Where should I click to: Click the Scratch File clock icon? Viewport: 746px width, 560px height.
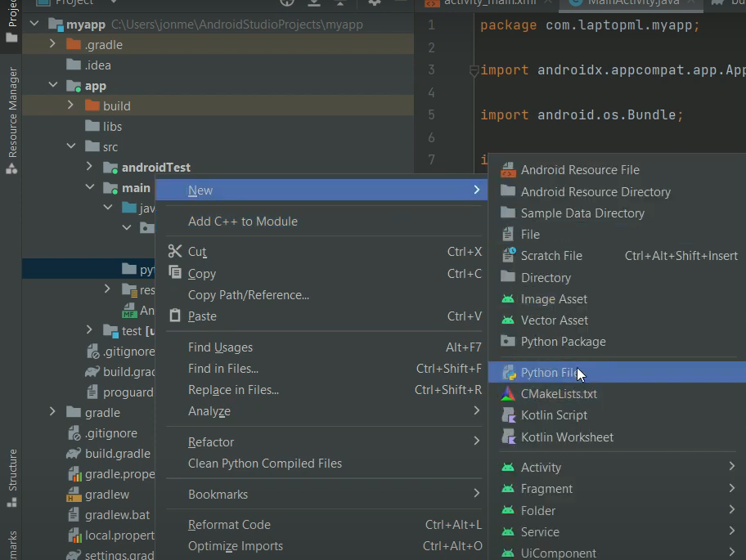pyautogui.click(x=509, y=255)
